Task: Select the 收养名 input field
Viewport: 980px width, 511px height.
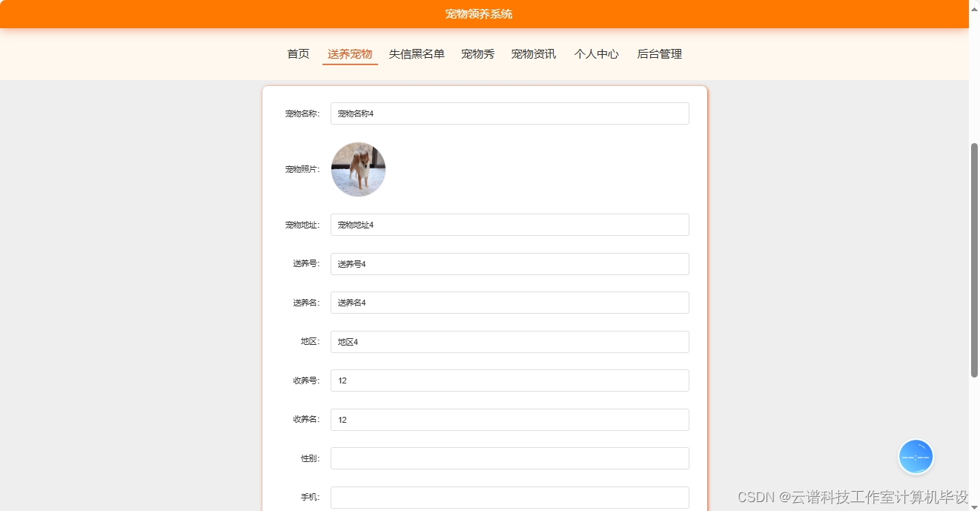Action: (509, 419)
